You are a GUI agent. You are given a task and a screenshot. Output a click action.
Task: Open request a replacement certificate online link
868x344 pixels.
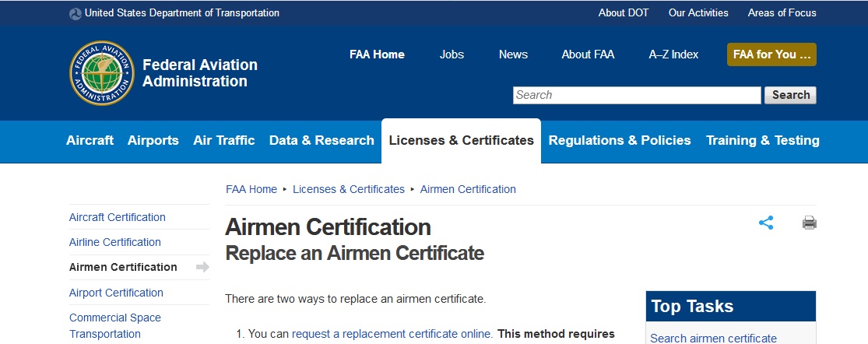pos(392,334)
